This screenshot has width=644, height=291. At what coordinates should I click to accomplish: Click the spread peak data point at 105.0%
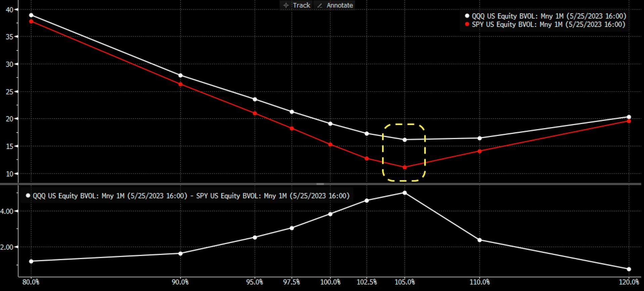[405, 193]
